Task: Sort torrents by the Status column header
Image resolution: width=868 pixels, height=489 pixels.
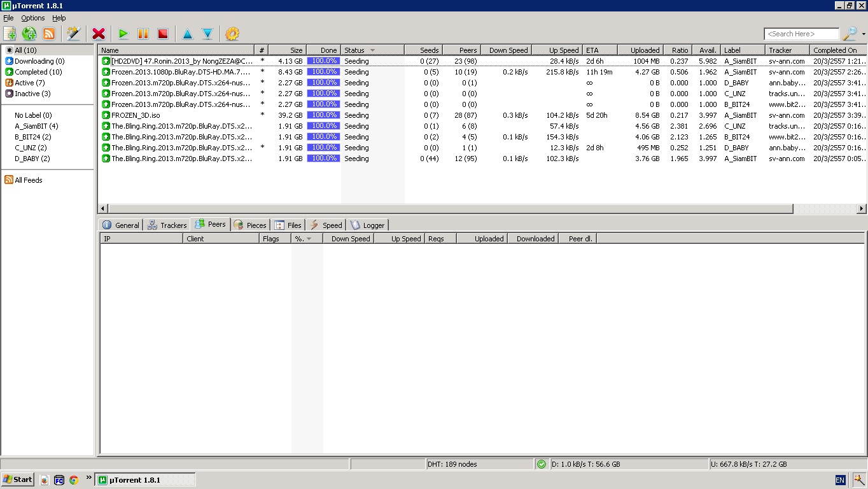Action: pos(372,50)
